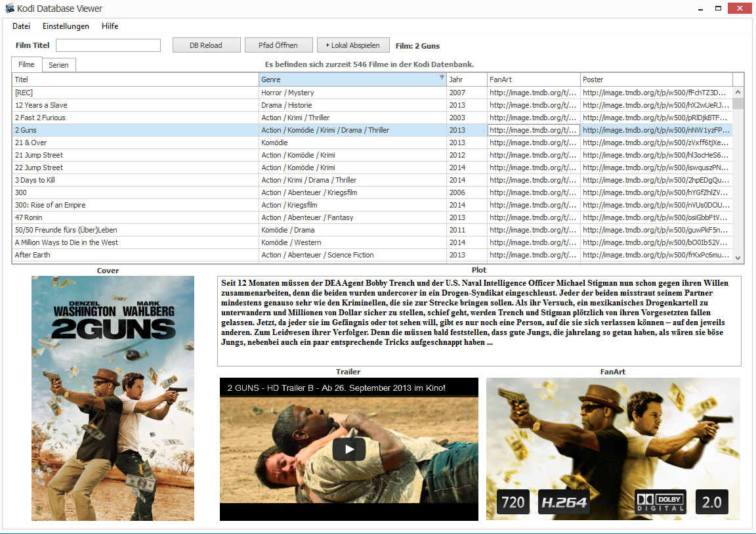Click the DB Reload button
The height and width of the screenshot is (534, 756).
206,45
